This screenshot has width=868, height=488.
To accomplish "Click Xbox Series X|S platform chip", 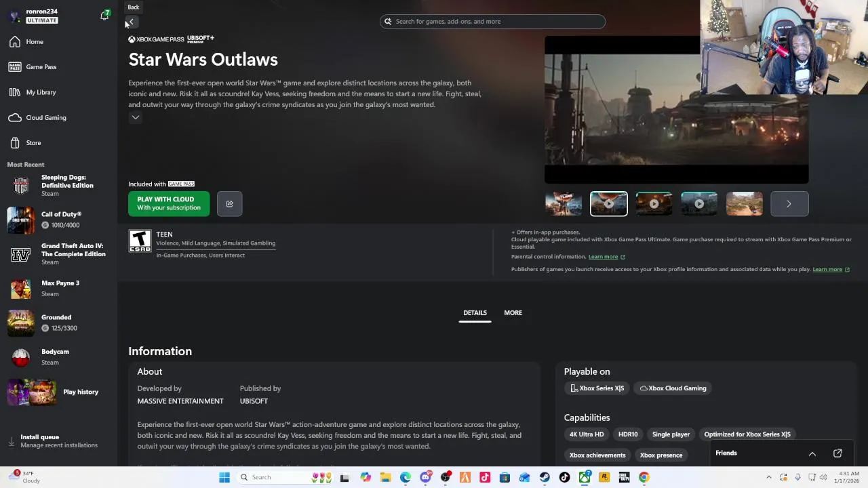I will 597,388.
